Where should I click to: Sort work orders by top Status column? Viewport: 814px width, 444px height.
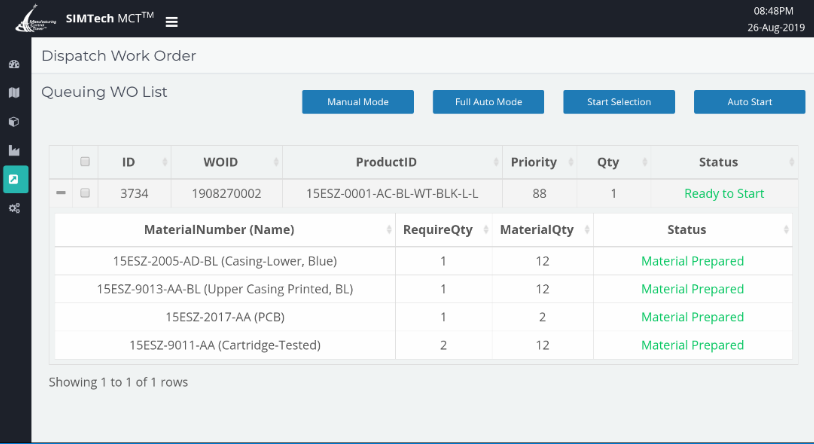[724, 162]
